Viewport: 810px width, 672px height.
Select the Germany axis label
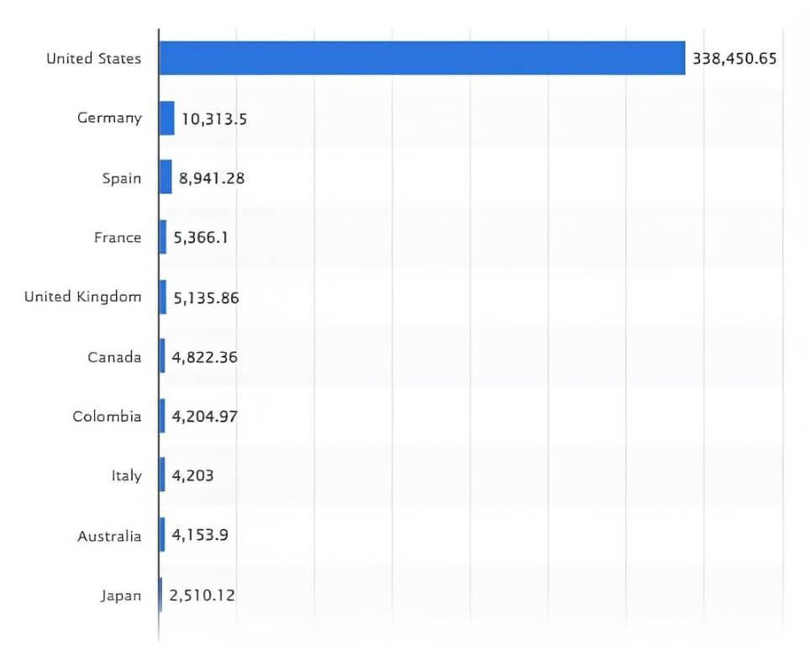click(x=109, y=118)
